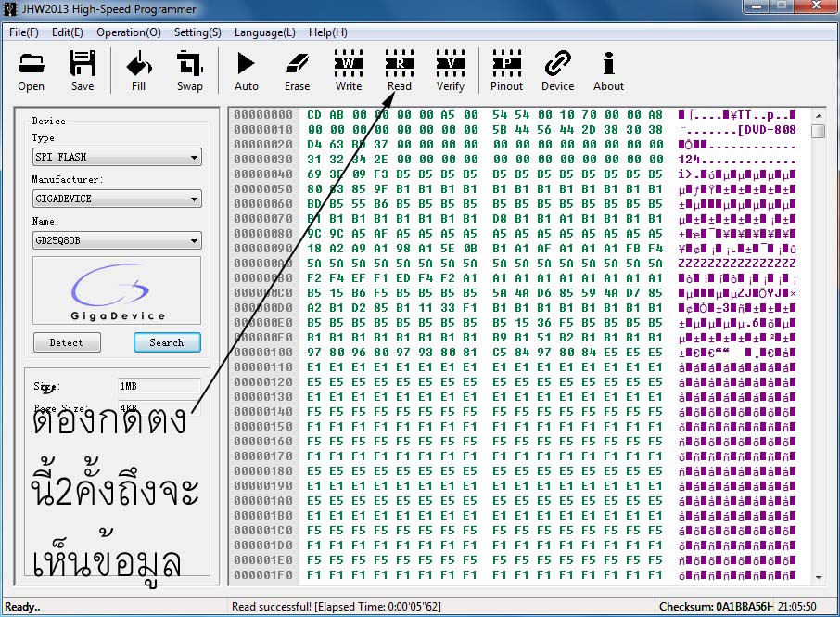Show the chip Pinout diagram
The height and width of the screenshot is (617, 840).
pyautogui.click(x=506, y=71)
